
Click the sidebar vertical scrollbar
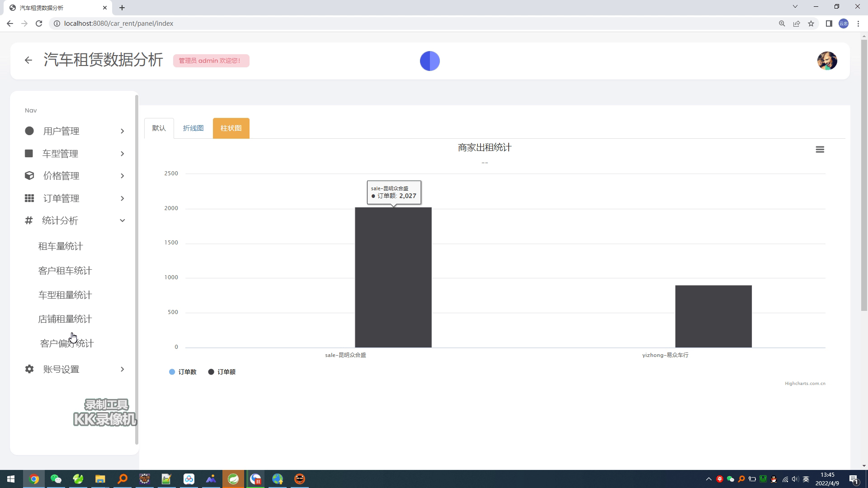click(137, 269)
